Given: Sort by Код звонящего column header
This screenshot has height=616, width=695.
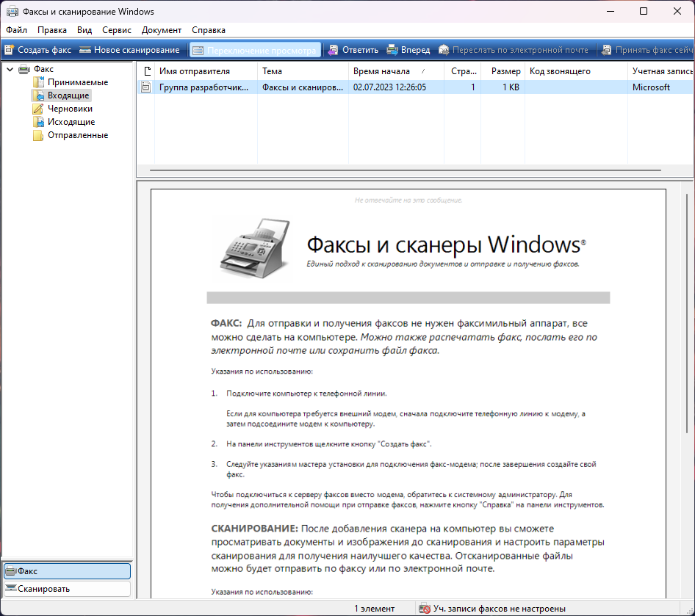Looking at the screenshot, I should tap(576, 71).
